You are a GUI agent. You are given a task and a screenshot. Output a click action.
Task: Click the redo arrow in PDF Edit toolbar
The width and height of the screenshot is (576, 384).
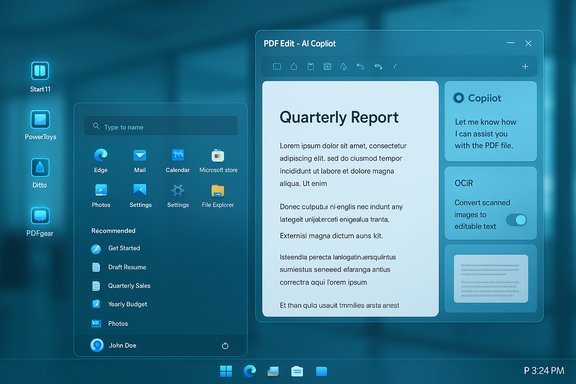coord(378,67)
